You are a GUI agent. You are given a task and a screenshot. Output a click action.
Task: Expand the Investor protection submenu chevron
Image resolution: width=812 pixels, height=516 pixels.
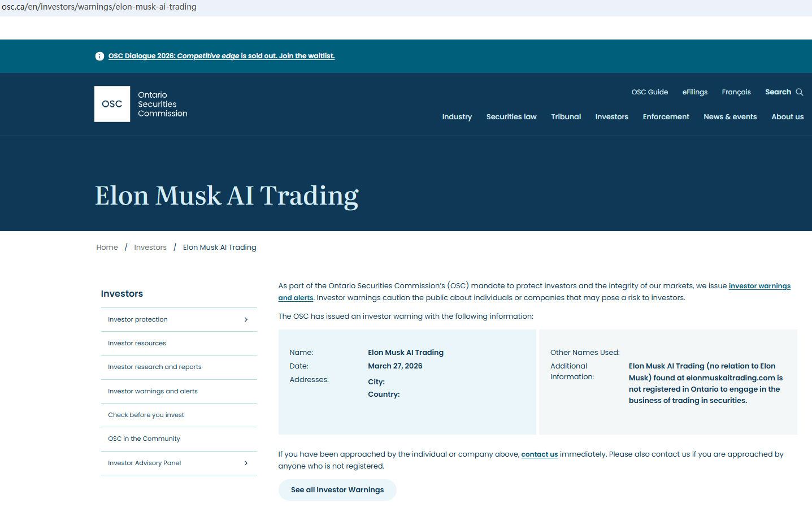[246, 320]
